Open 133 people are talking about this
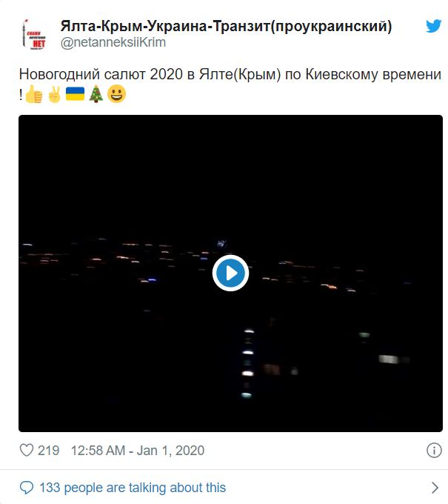Screen dimensions: 448x504 point(133,488)
